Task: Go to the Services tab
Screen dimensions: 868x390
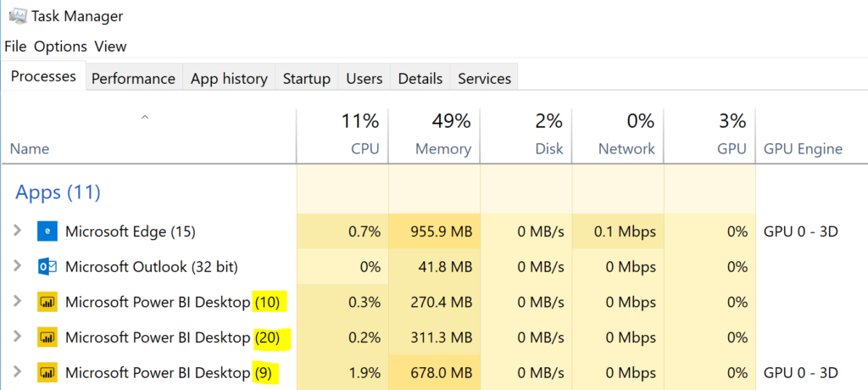Action: [x=484, y=79]
